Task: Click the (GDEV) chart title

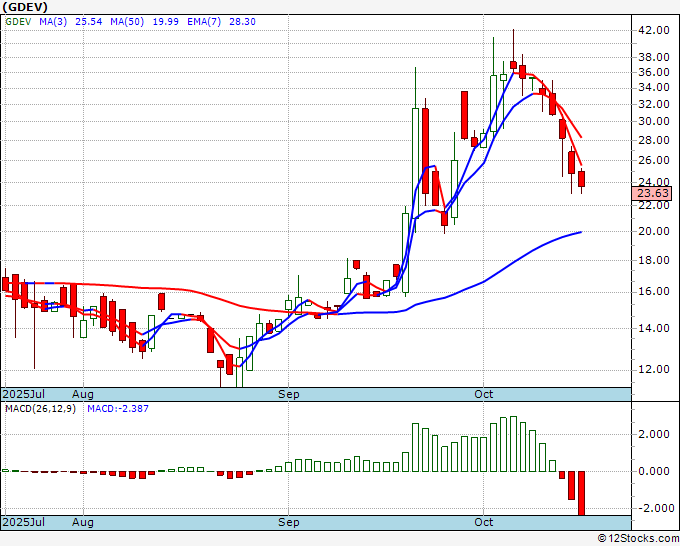Action: coord(25,7)
